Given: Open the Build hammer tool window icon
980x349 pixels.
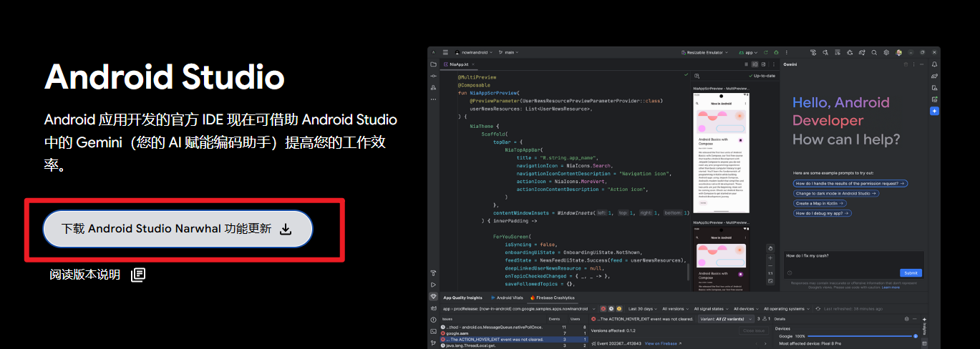Looking at the screenshot, I should click(433, 272).
